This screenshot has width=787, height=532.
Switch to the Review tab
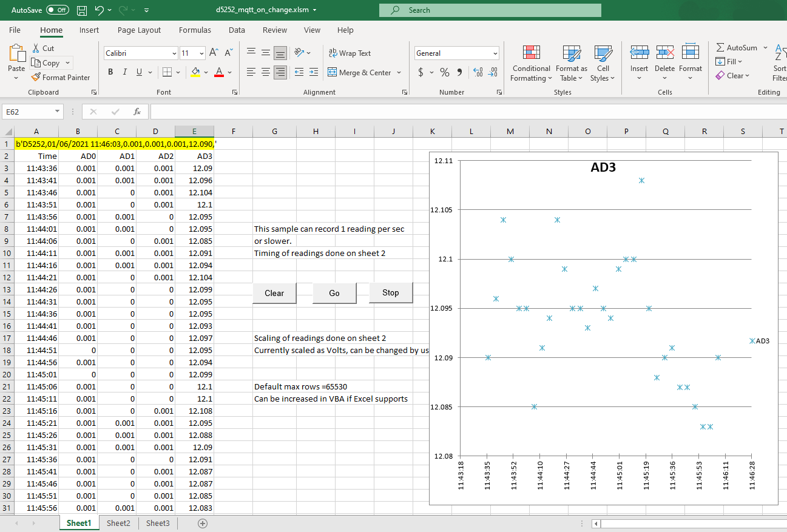275,30
